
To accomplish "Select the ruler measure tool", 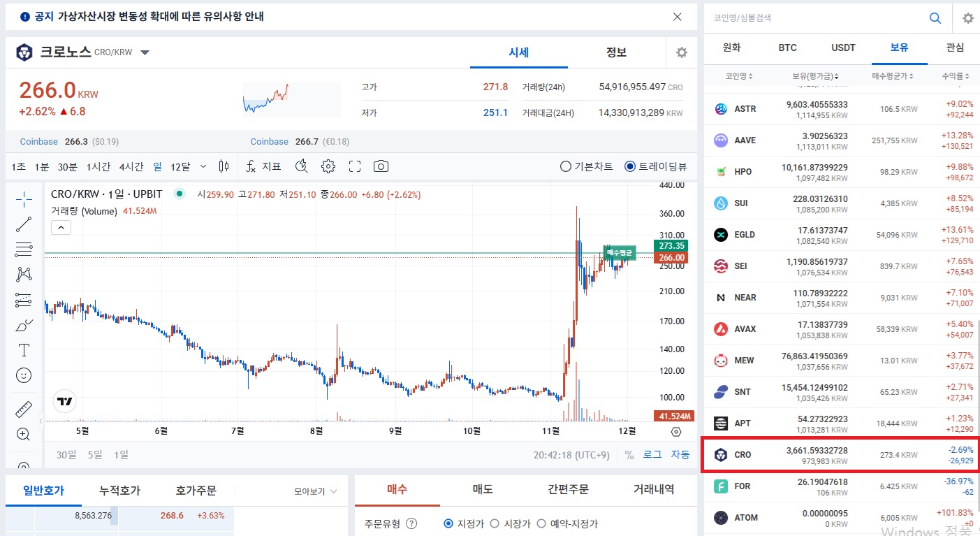I will point(24,409).
